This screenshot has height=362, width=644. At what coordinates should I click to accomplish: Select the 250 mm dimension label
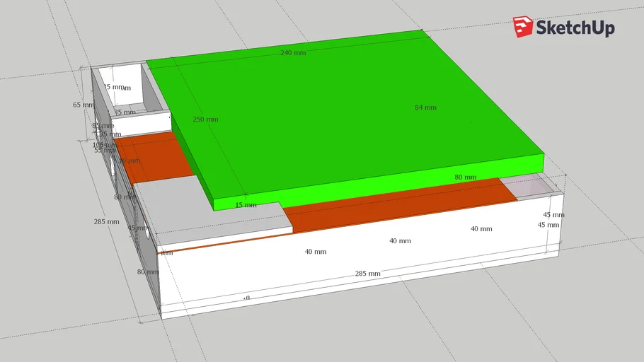(x=205, y=119)
